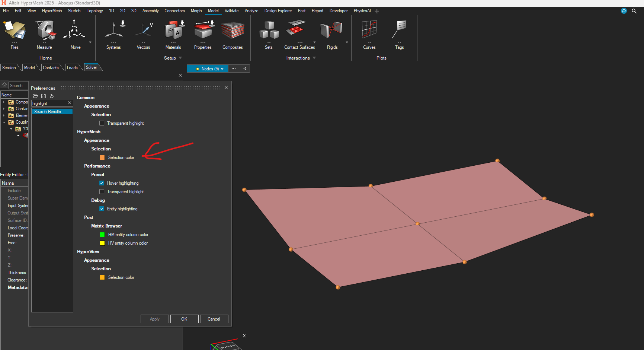Screen dimensions: 644x350
Task: Click the open-folder icon in Preferences
Action: (x=35, y=96)
